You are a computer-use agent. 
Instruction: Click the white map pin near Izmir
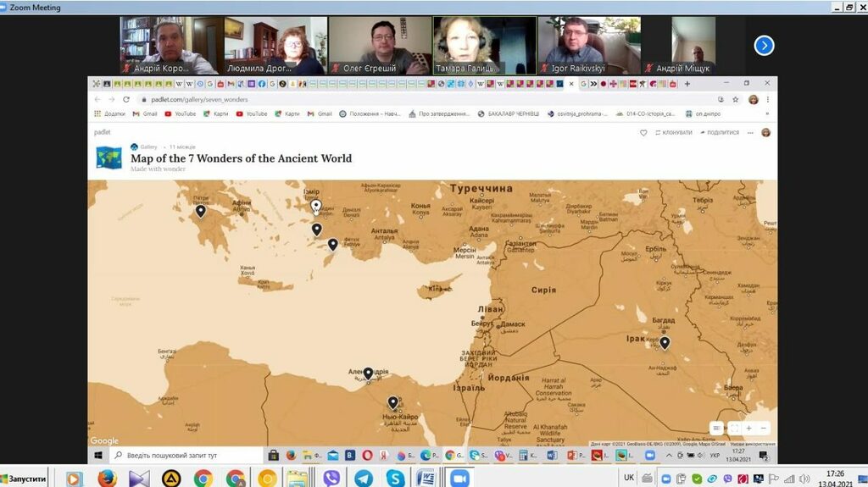(x=316, y=205)
